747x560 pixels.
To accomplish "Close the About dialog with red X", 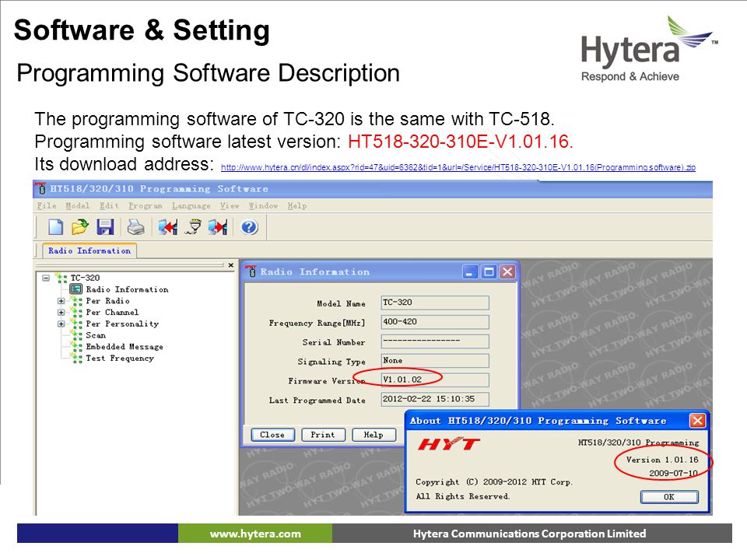I will [x=697, y=421].
